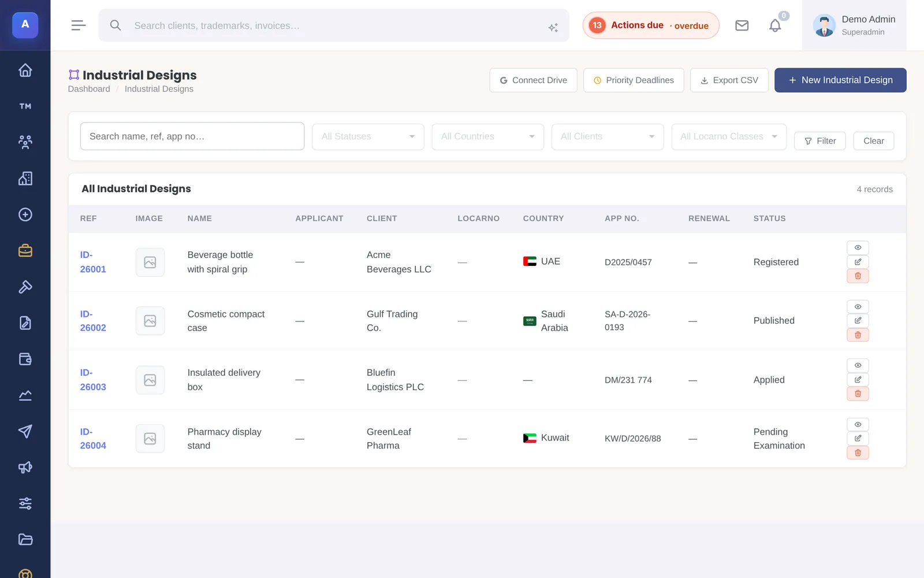This screenshot has width=924, height=578.
Task: Open the wallet sidebar icon
Action: [x=25, y=359]
